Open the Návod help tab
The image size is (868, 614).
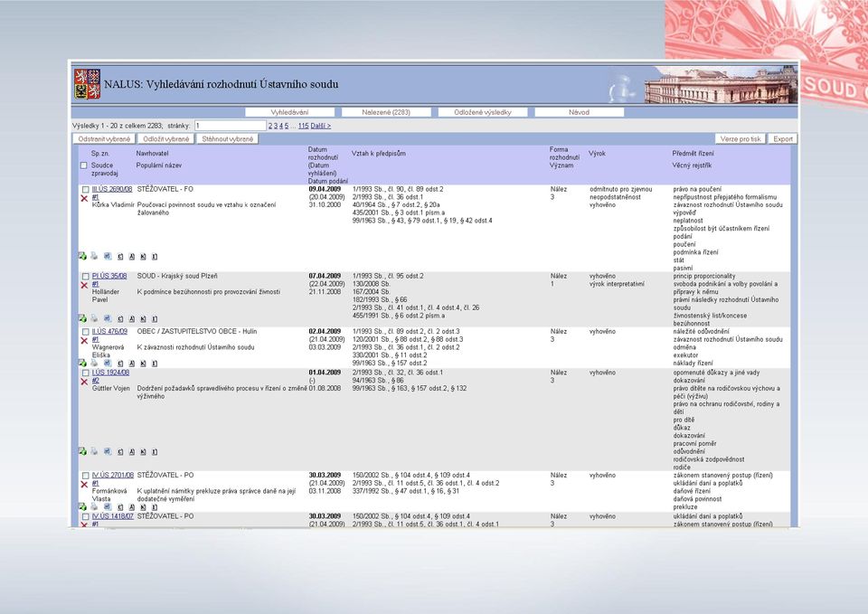click(x=579, y=112)
